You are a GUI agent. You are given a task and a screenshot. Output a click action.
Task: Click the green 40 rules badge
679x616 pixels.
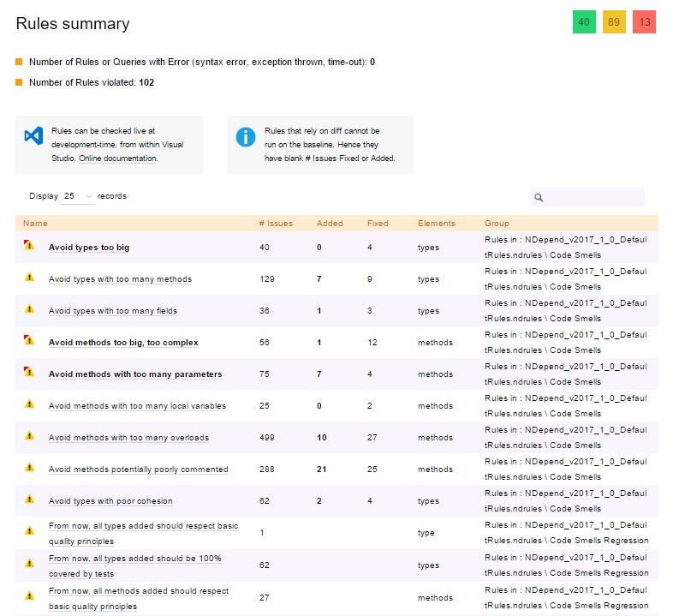point(584,22)
